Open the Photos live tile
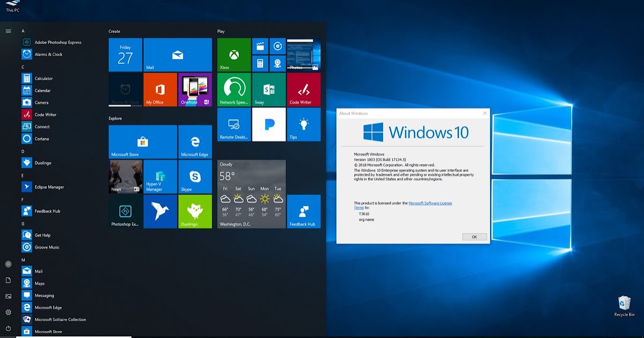644x338 pixels. click(x=304, y=55)
